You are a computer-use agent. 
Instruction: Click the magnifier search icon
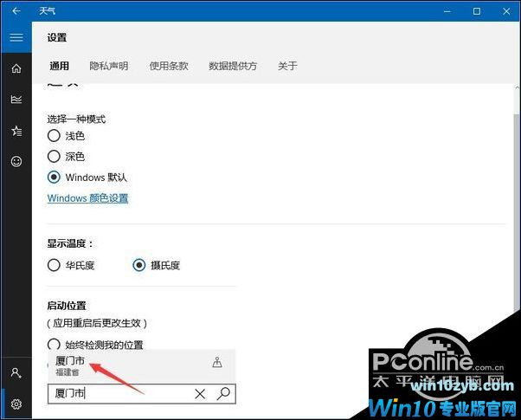[223, 394]
